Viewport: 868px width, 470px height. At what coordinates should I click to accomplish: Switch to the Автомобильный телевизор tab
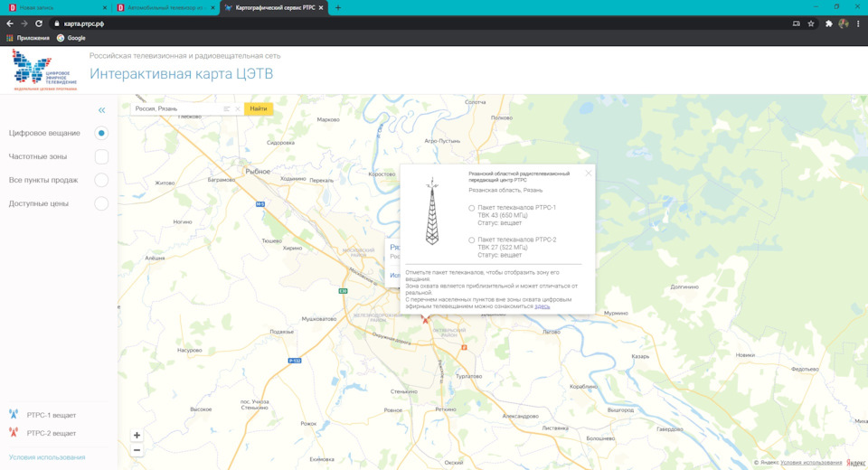165,8
